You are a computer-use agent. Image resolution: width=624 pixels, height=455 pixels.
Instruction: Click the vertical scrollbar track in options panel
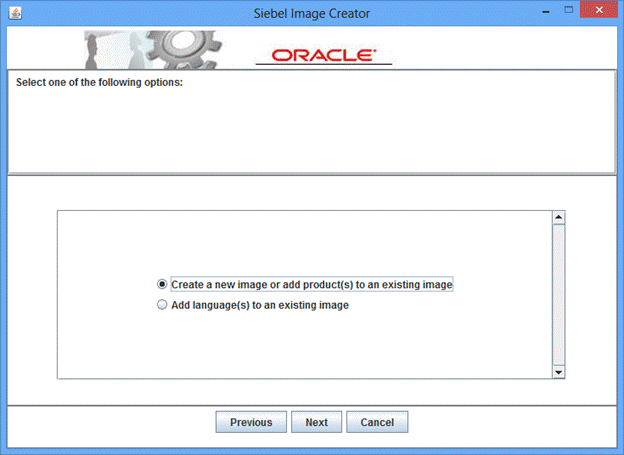[558, 295]
